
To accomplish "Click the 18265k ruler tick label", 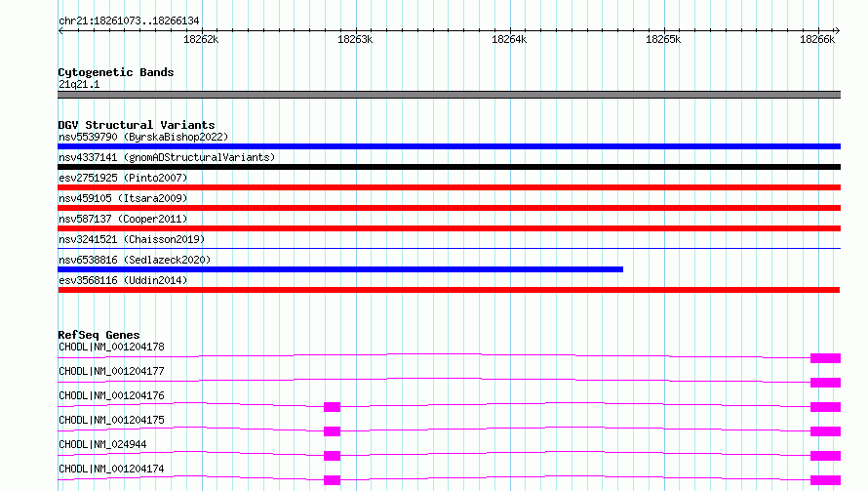I will coord(663,39).
